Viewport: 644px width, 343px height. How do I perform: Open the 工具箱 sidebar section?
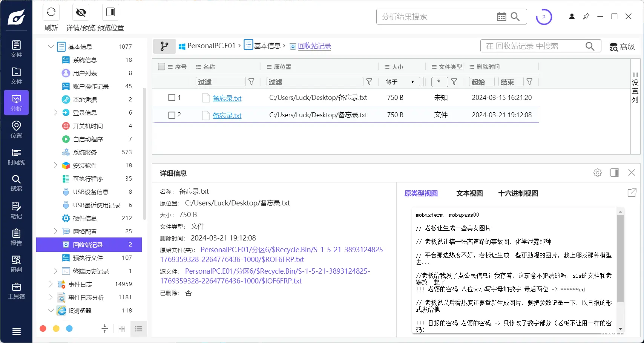click(x=16, y=291)
